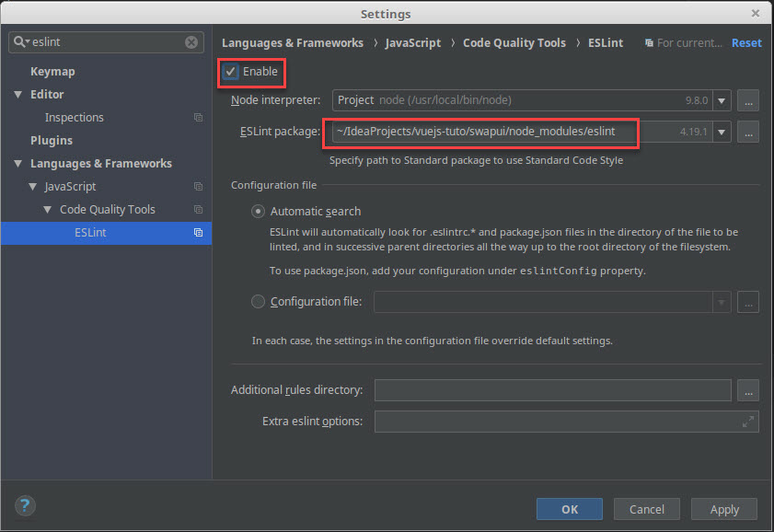The width and height of the screenshot is (774, 532).
Task: Click the Apply button
Action: tap(724, 509)
